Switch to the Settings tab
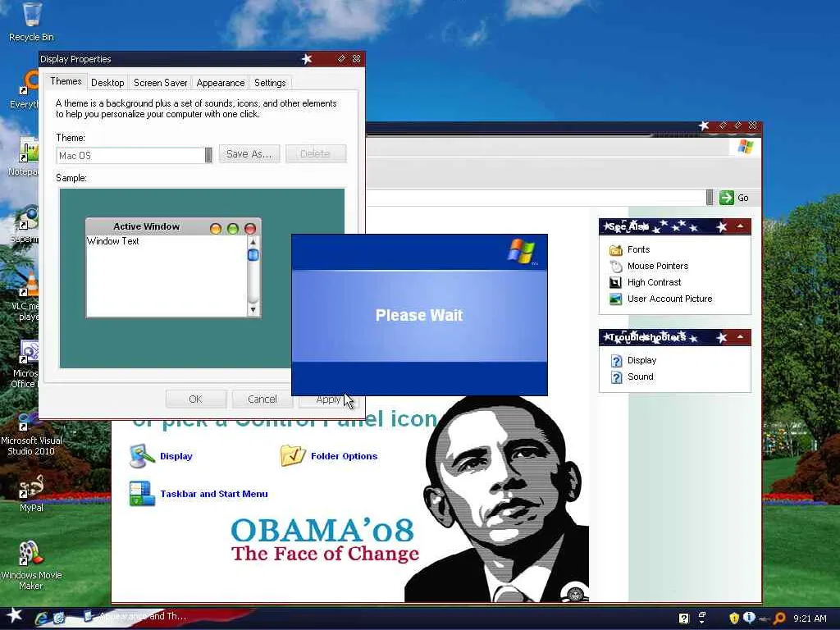Screen dimensions: 840x630 [270, 83]
